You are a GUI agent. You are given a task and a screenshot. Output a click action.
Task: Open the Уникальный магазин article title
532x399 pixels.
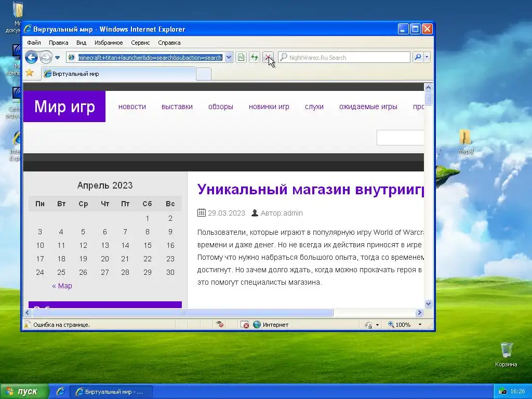coord(311,189)
